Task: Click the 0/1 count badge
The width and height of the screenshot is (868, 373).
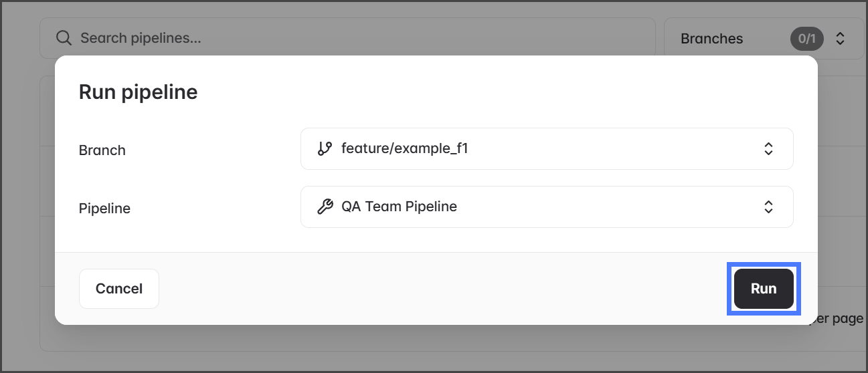Action: point(807,39)
